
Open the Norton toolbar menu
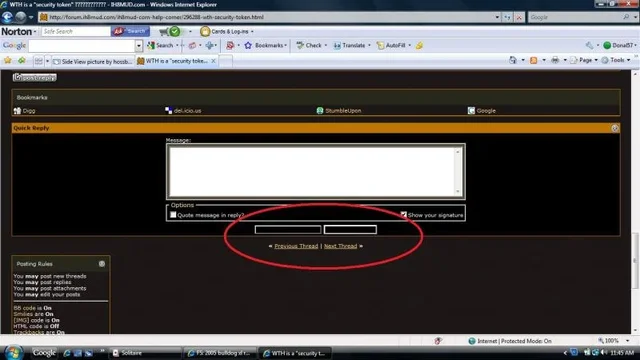tap(19, 31)
